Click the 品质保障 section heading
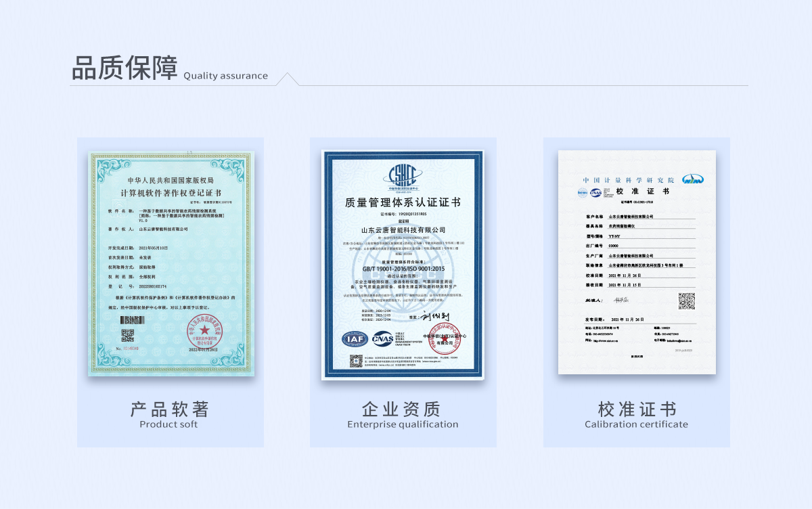Image resolution: width=812 pixels, height=509 pixels. tap(125, 68)
